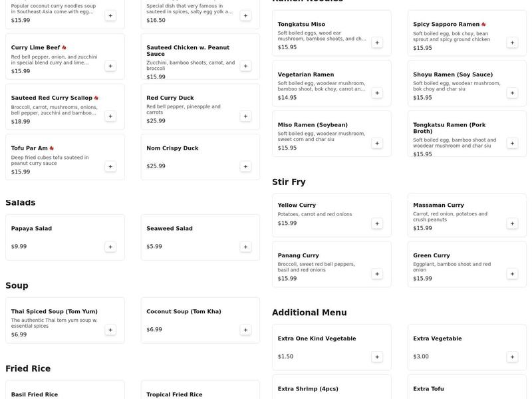Add Seaweed Salad with plus button
The width and height of the screenshot is (532, 399).
coord(245,247)
